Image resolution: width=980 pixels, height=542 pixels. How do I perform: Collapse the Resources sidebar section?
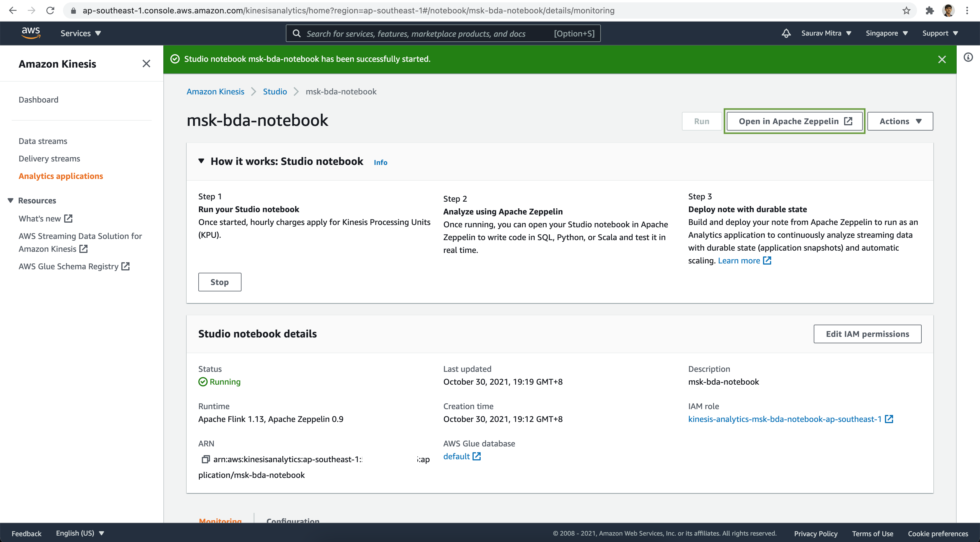[x=11, y=200]
